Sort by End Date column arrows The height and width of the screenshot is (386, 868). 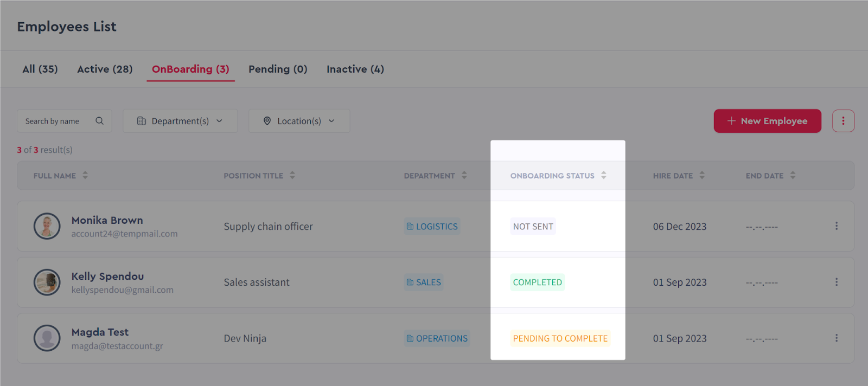[x=793, y=175]
